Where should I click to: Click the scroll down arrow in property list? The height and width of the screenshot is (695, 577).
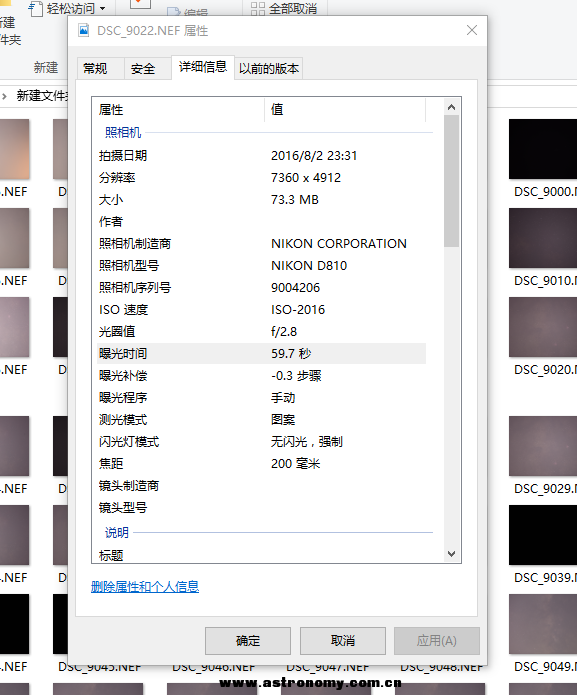(x=452, y=554)
